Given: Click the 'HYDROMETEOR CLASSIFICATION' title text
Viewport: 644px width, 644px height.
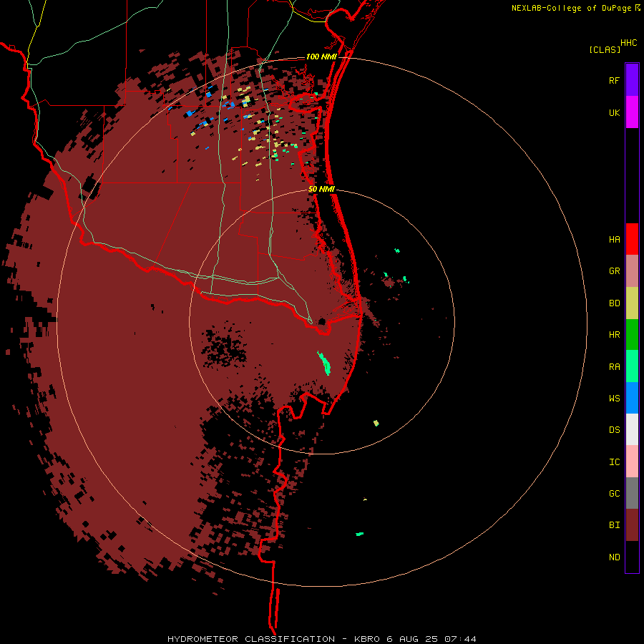Looking at the screenshot, I should click(x=251, y=639).
